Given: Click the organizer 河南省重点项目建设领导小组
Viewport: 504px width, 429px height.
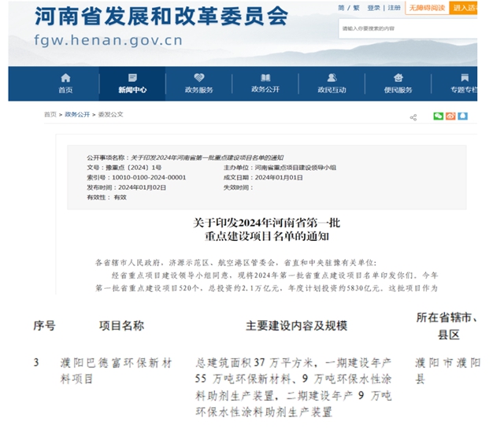Looking at the screenshot, I should click(295, 168).
